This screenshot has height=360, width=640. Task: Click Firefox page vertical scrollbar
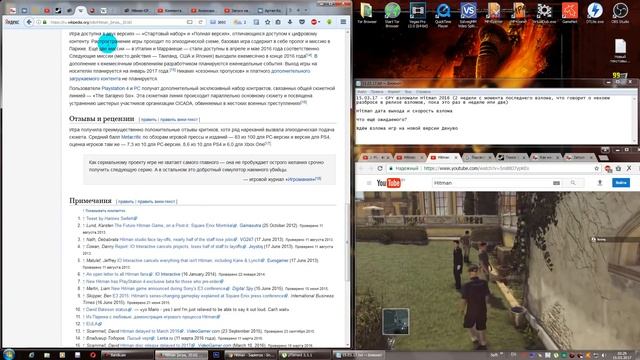348,188
